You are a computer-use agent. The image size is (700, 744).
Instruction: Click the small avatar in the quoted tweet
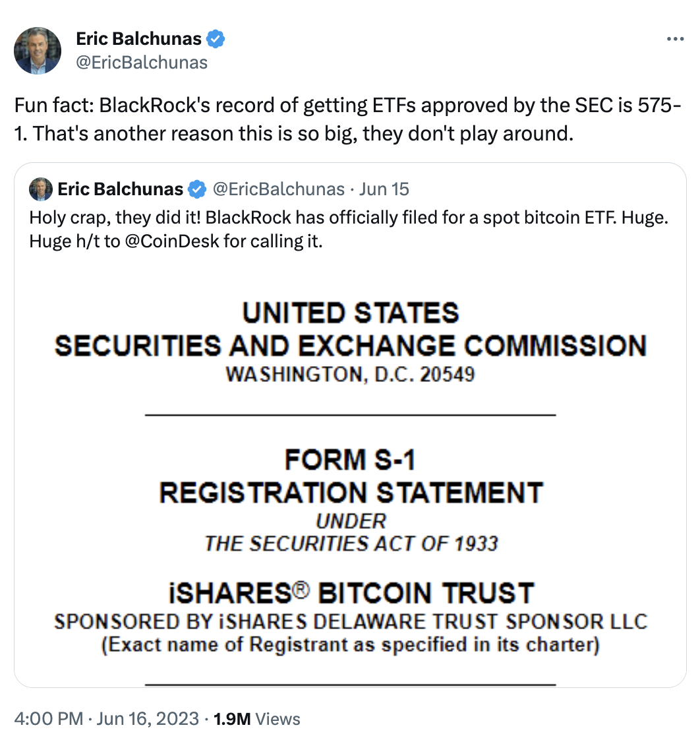point(41,190)
